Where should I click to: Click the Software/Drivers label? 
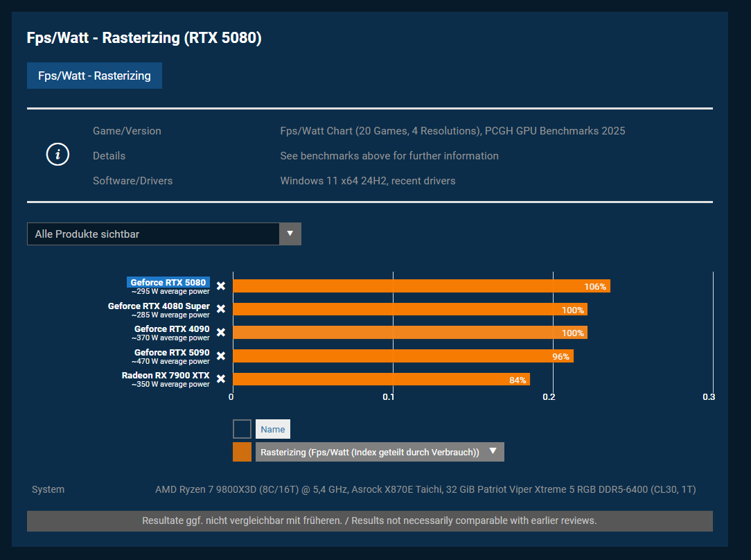tap(132, 181)
